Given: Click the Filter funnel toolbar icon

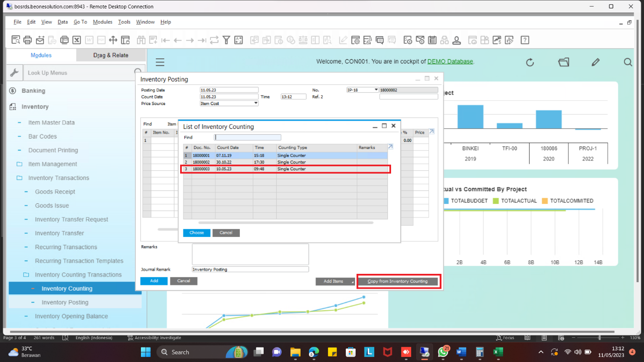Looking at the screenshot, I should click(x=226, y=40).
